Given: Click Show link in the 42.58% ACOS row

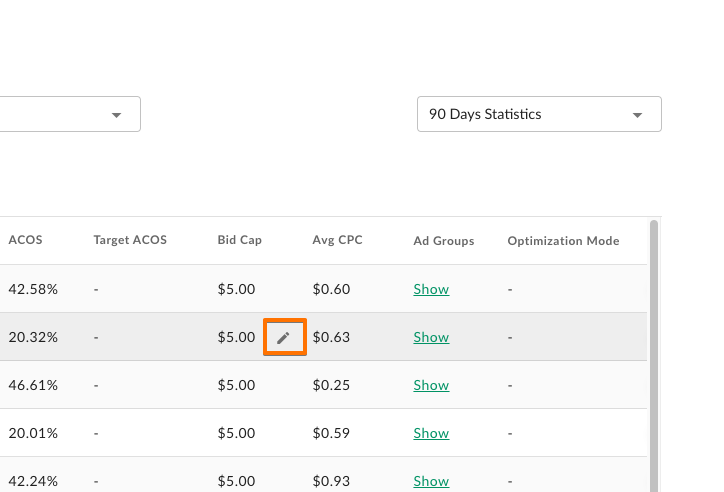Looking at the screenshot, I should coord(431,289).
